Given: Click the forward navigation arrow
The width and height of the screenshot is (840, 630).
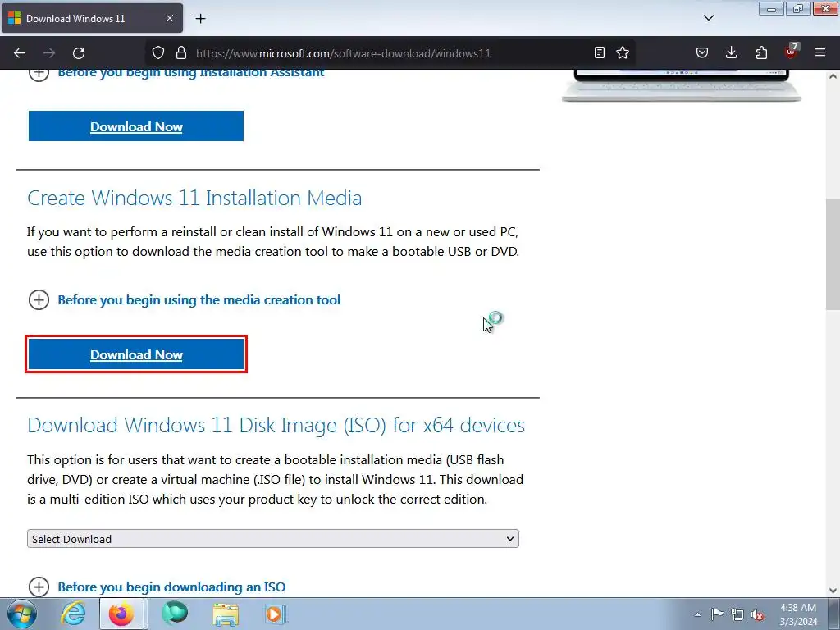Looking at the screenshot, I should click(x=49, y=53).
